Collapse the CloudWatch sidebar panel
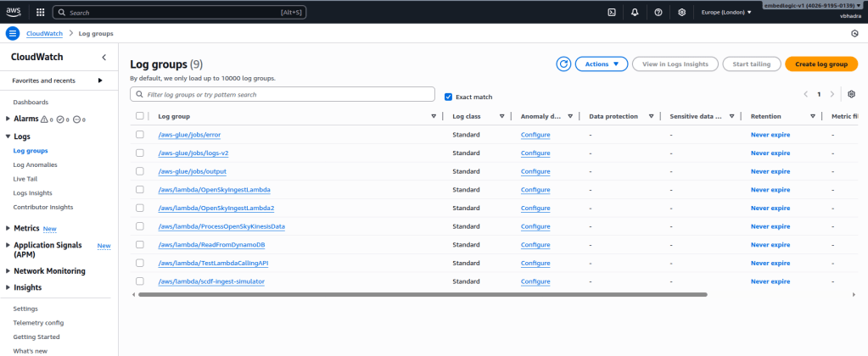This screenshot has height=356, width=868. (x=104, y=57)
